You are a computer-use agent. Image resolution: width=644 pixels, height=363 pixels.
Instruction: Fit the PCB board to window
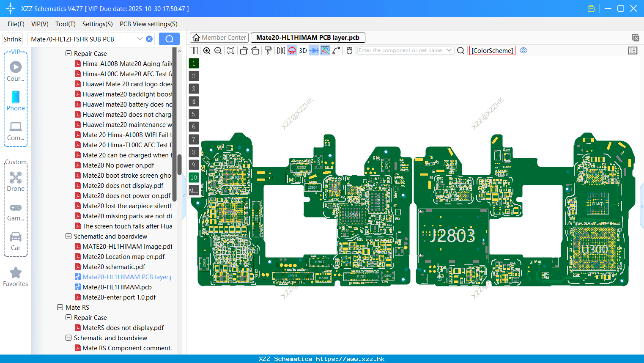(231, 50)
